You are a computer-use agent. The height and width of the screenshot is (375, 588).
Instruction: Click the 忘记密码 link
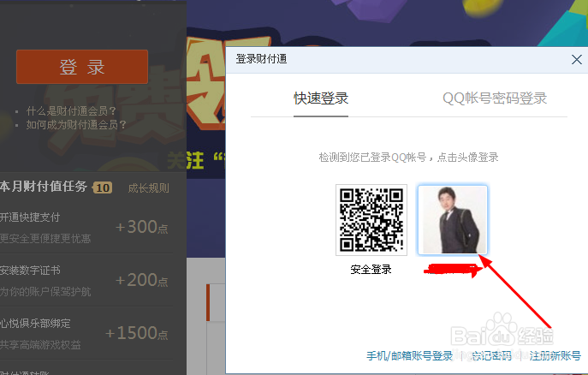coord(491,355)
